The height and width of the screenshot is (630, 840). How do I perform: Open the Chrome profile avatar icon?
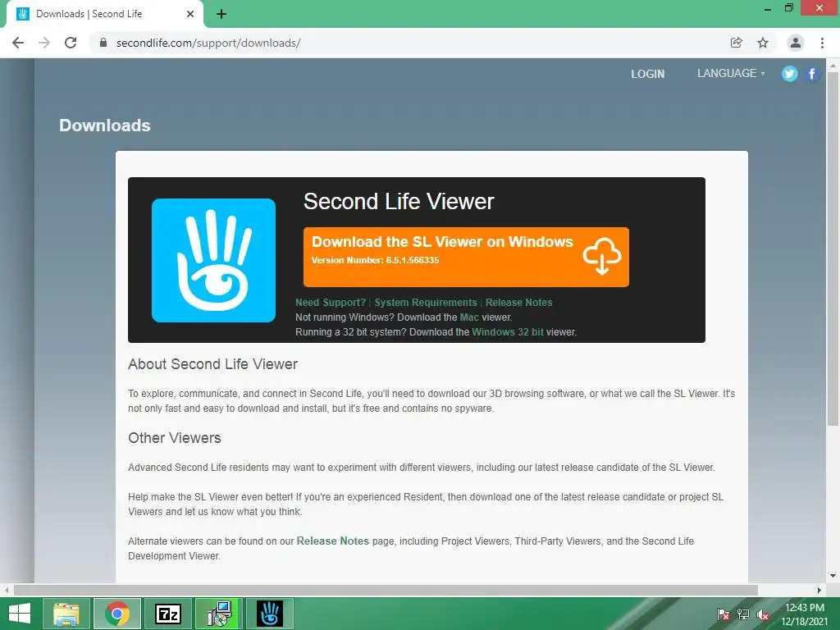[x=796, y=43]
